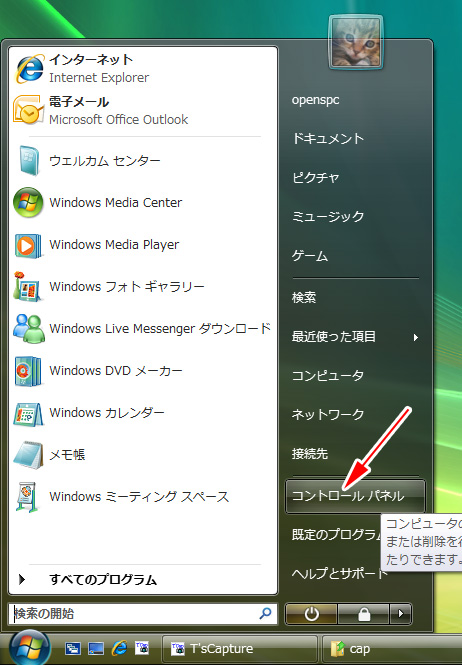
Task: Click the Windows Start orb
Action: (x=30, y=648)
